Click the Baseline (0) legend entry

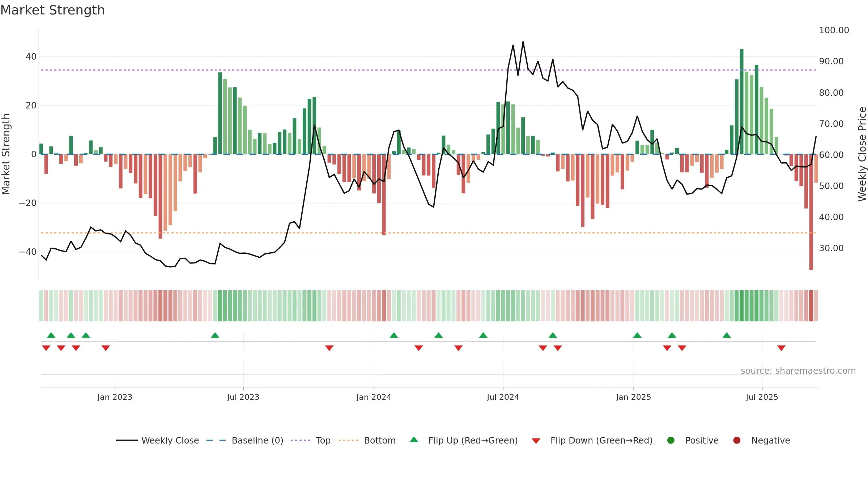pyautogui.click(x=244, y=440)
